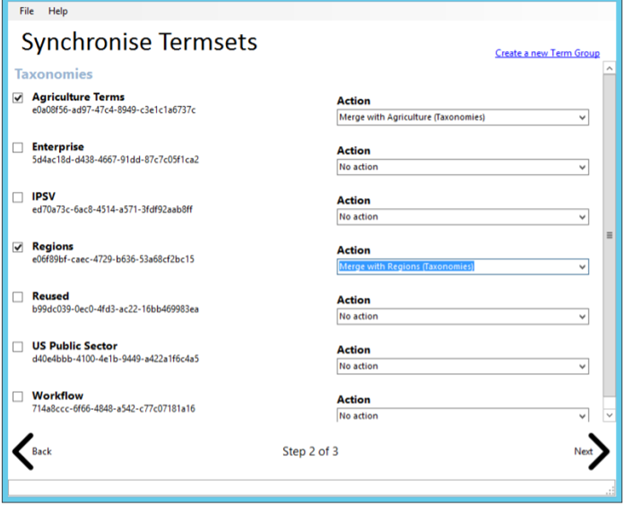Click the Next arrow icon
This screenshot has height=505, width=624.
click(597, 451)
